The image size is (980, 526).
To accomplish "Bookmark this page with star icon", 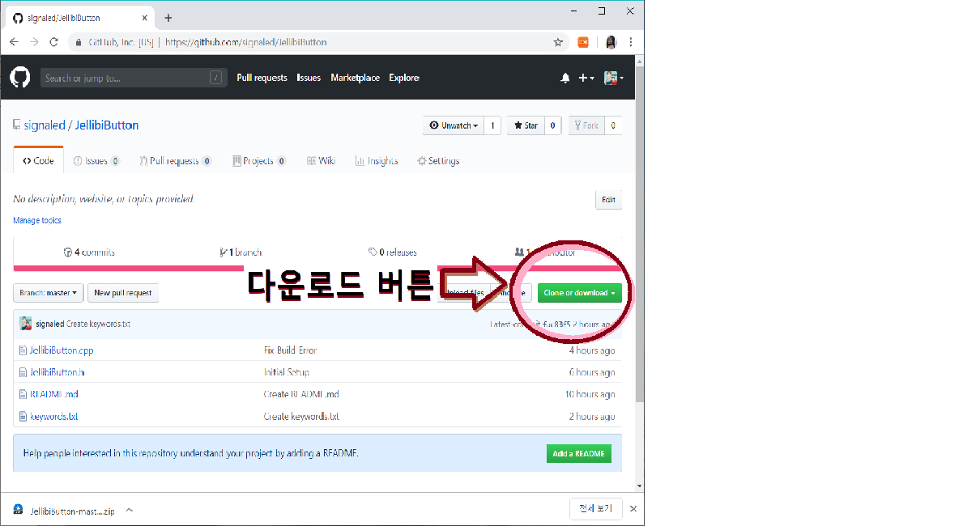I will point(558,42).
